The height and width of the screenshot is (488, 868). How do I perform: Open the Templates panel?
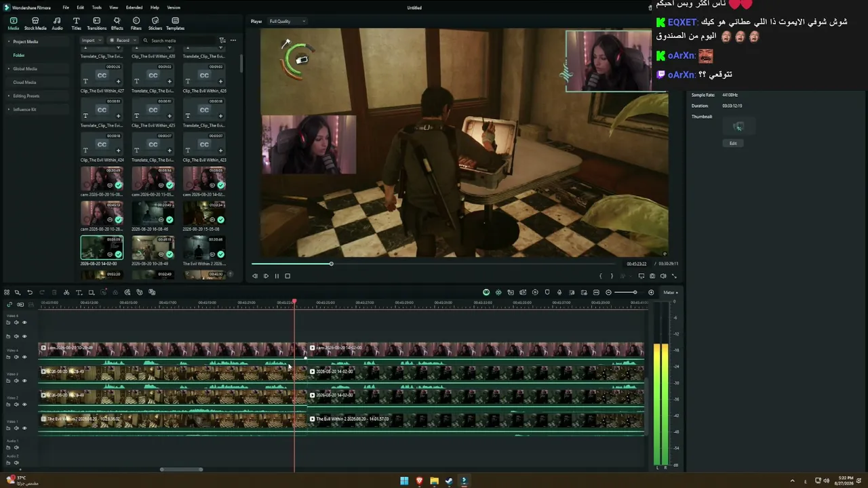pos(175,24)
